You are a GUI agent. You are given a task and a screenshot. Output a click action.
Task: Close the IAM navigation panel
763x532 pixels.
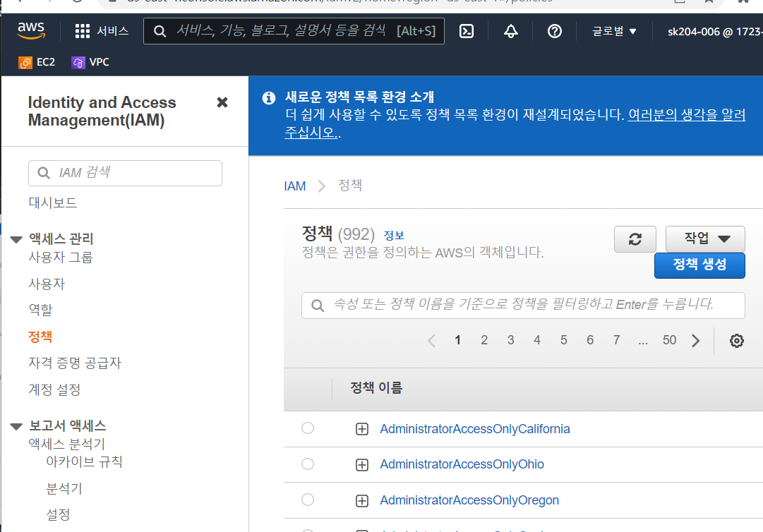[x=222, y=102]
